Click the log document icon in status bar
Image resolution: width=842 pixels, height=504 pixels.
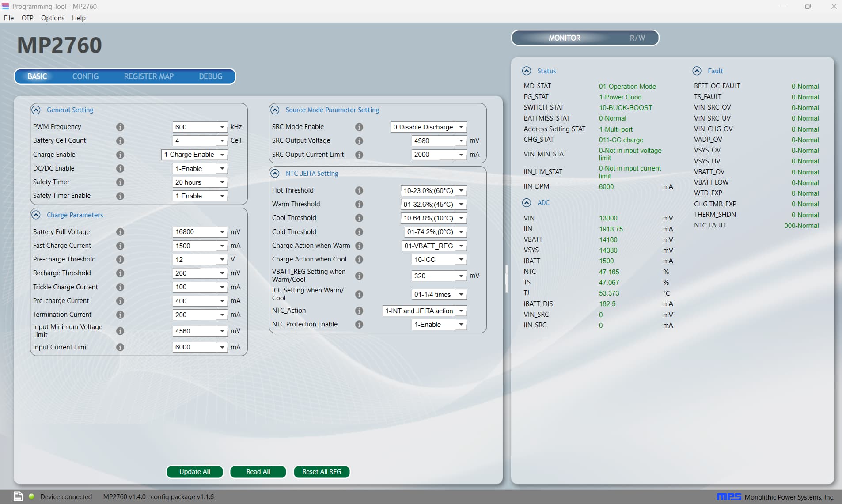[x=18, y=496]
